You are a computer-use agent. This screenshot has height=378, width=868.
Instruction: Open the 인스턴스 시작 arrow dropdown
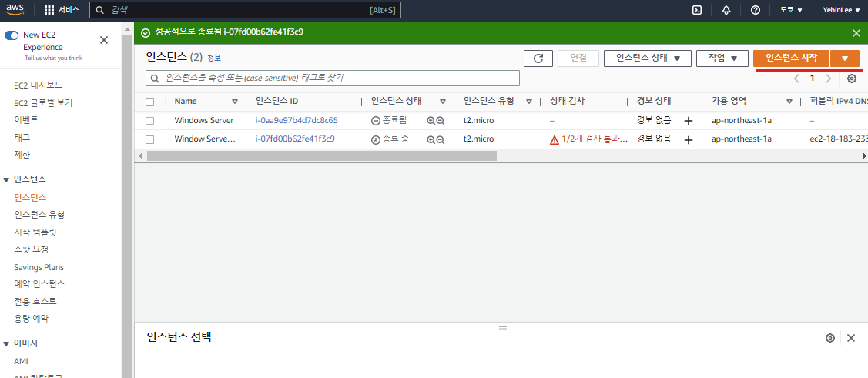[844, 58]
